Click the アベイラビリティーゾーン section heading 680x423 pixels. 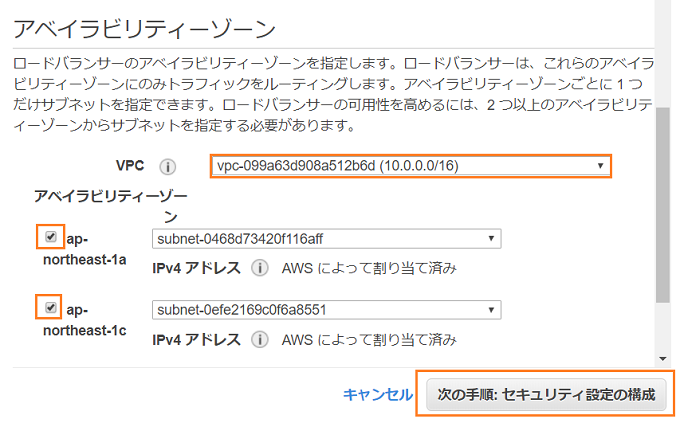pyautogui.click(x=144, y=29)
